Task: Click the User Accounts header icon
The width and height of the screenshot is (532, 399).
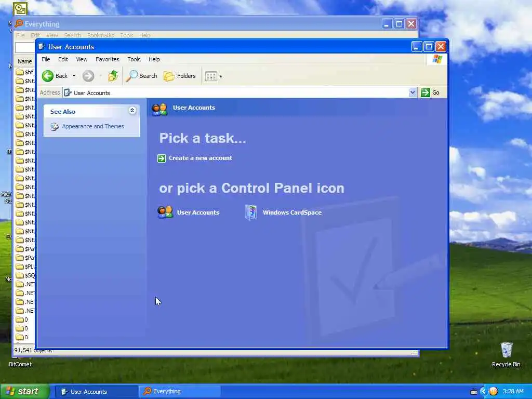Action: (159, 109)
